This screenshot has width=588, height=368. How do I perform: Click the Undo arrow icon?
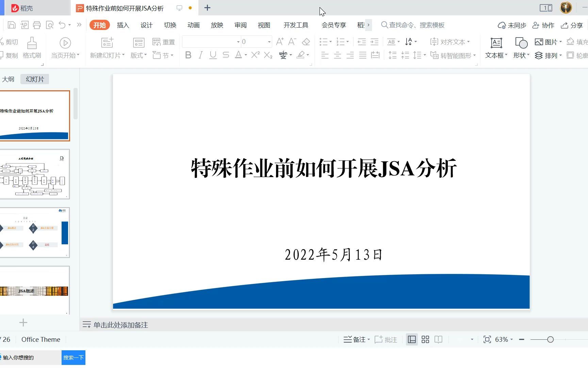click(62, 25)
